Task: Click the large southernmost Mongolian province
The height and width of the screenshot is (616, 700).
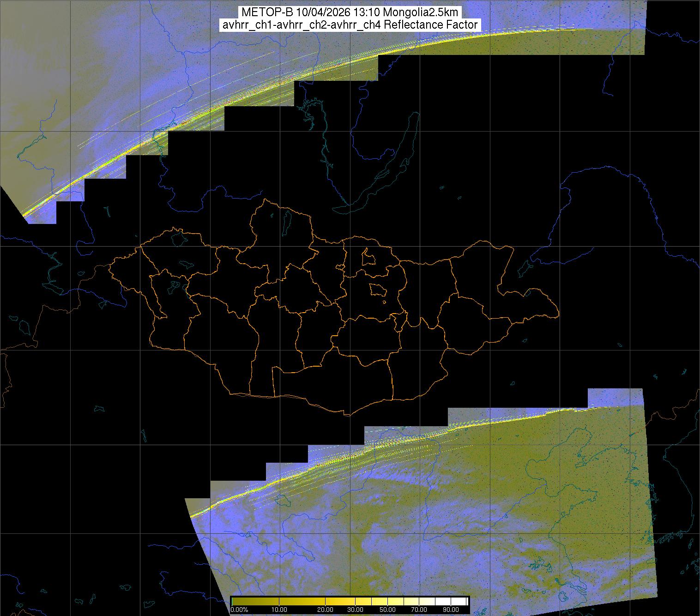Action: pos(332,383)
